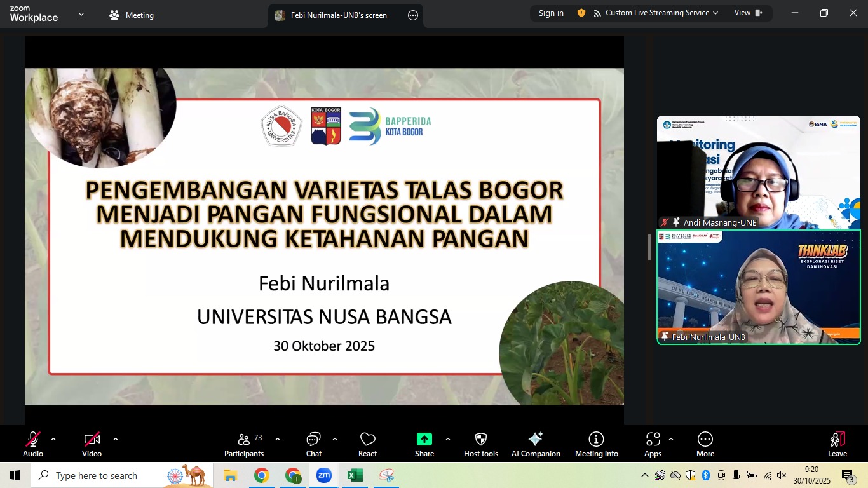Turn on camera with Video button
The width and height of the screenshot is (868, 488).
click(x=92, y=444)
